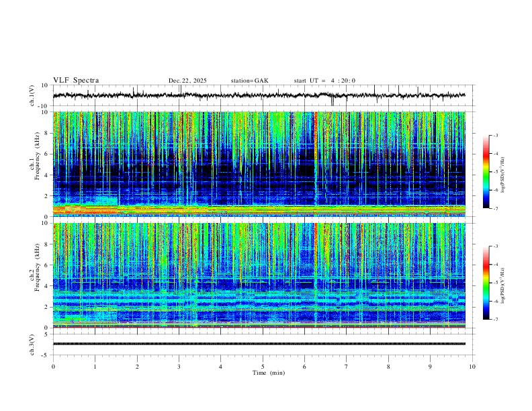
Task: Click the ch.1 spectrogram color scale bar
Action: (x=486, y=172)
